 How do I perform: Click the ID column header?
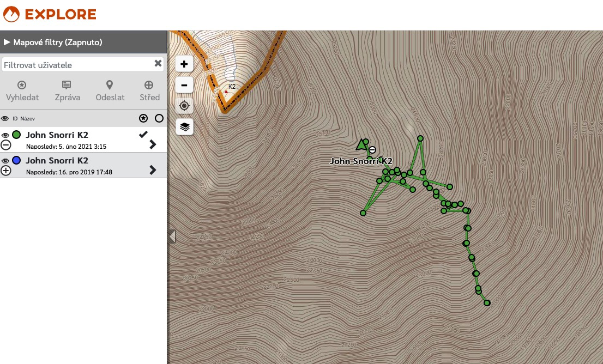point(15,118)
